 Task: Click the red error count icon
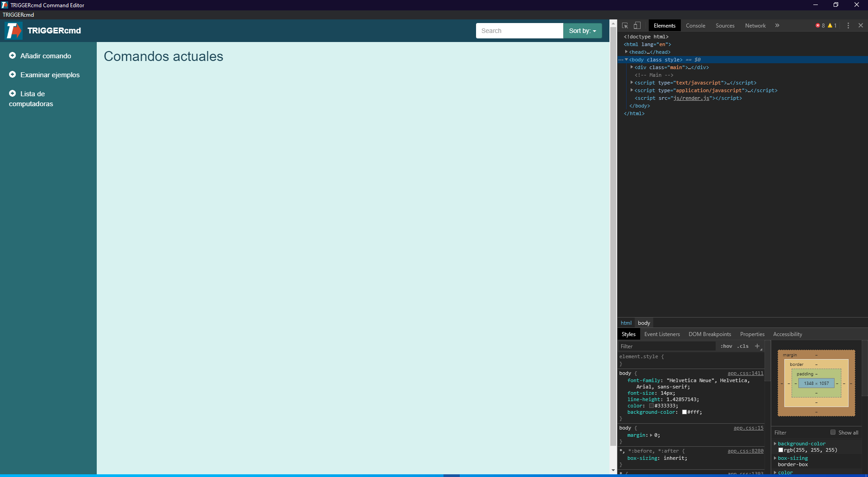(818, 25)
